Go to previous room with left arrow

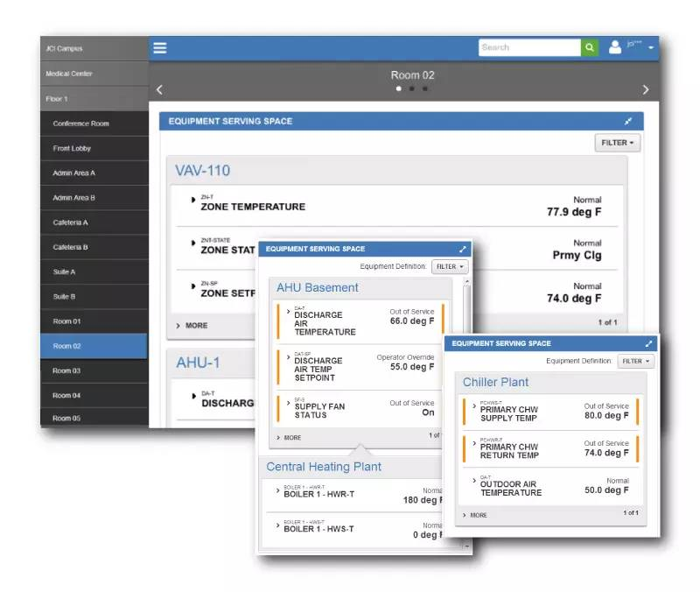[x=159, y=90]
